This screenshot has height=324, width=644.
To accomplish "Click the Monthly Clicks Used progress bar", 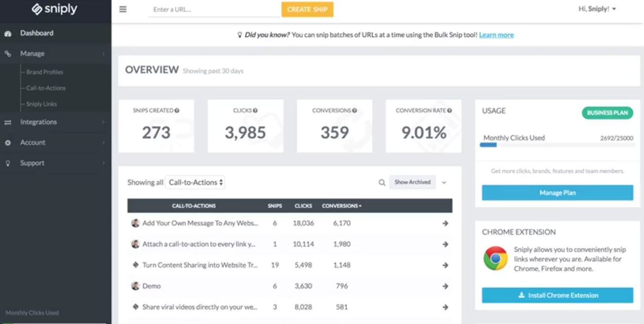I will pyautogui.click(x=558, y=145).
